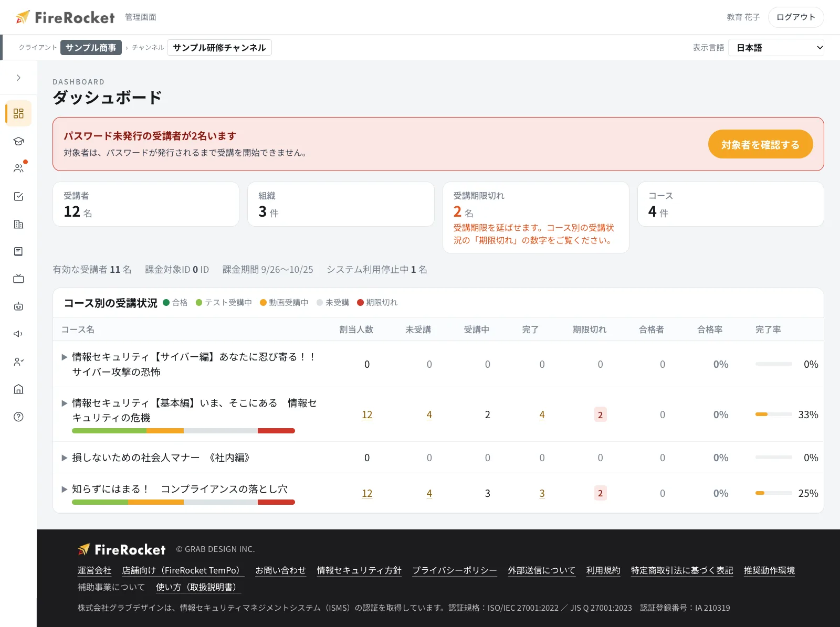Expand the 損しないための社会人マナー course row
The height and width of the screenshot is (627, 840).
click(65, 458)
